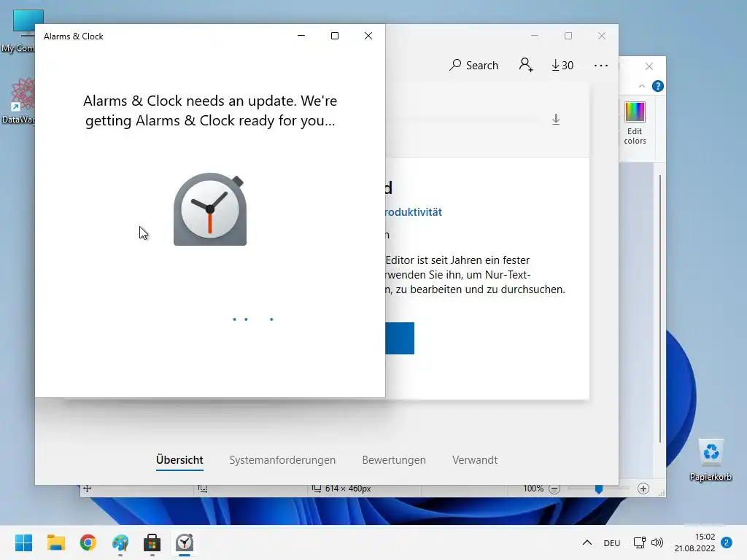Show hidden system tray icons
747x560 pixels.
click(587, 542)
